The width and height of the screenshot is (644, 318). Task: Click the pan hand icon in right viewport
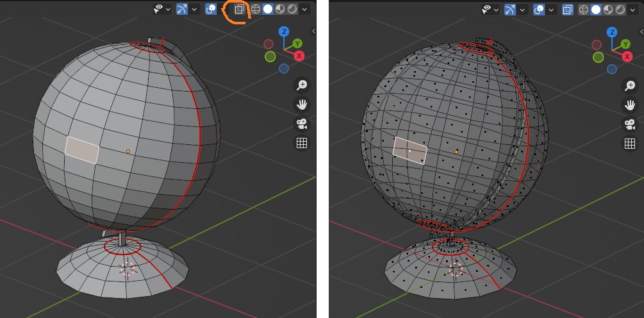tap(630, 104)
